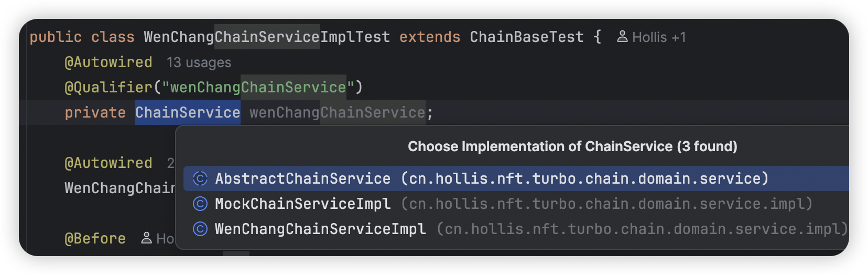Click the "extends" keyword in the class declaration

[430, 37]
